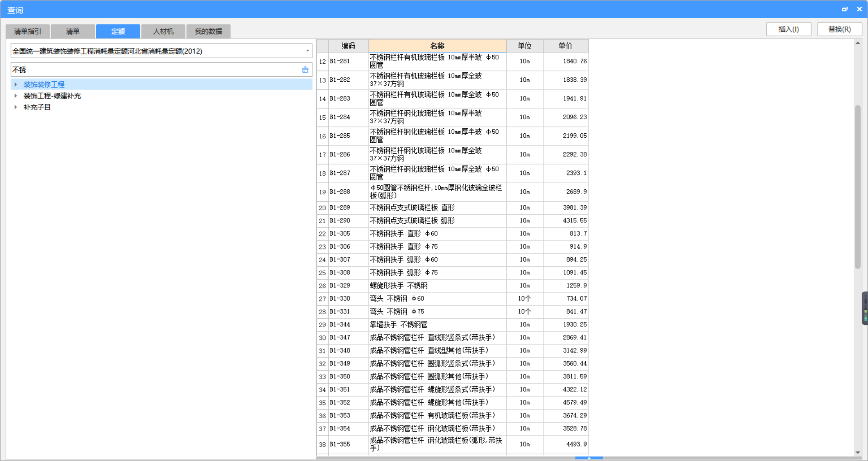Select 不锈钢点支式玻璃栏板 弧形 row
Screen dimensions: 868x461
453,221
